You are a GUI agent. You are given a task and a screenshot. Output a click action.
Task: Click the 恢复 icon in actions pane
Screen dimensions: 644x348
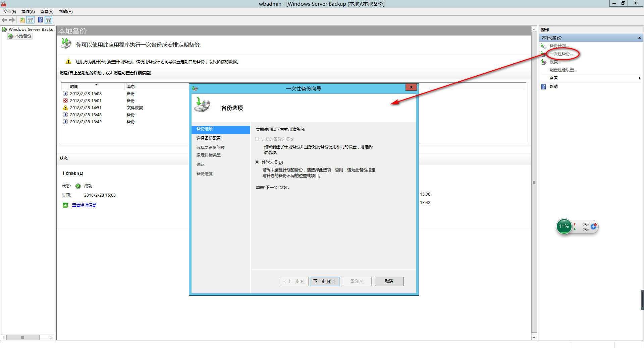(544, 62)
